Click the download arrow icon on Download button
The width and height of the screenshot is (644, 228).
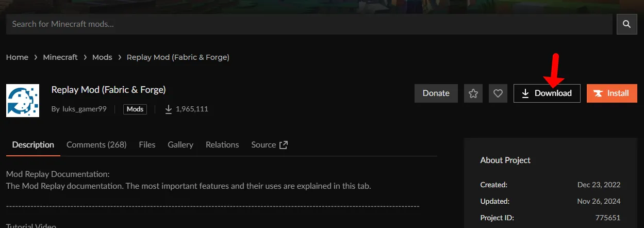tap(525, 93)
